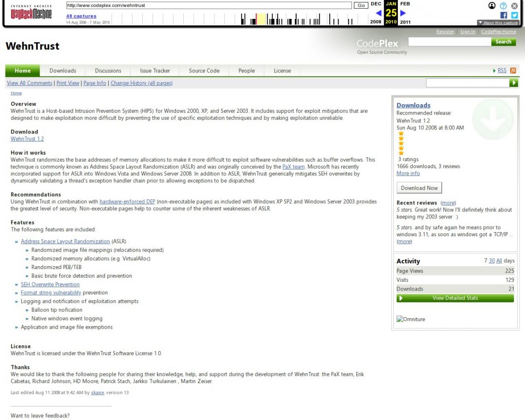
Task: Share capture on Facebook
Action: coord(503,15)
